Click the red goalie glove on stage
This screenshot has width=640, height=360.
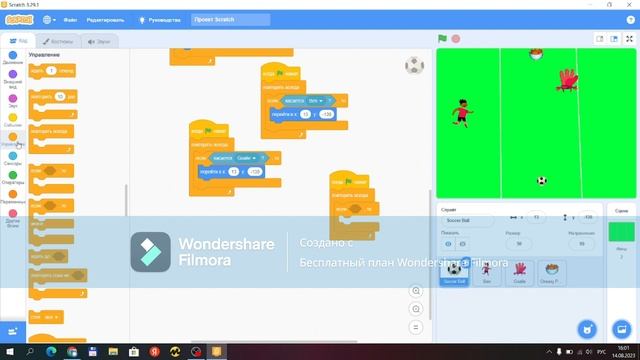point(567,80)
